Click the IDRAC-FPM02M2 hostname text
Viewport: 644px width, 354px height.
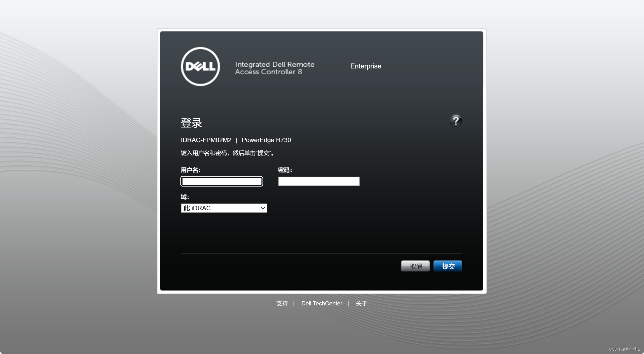coord(206,140)
